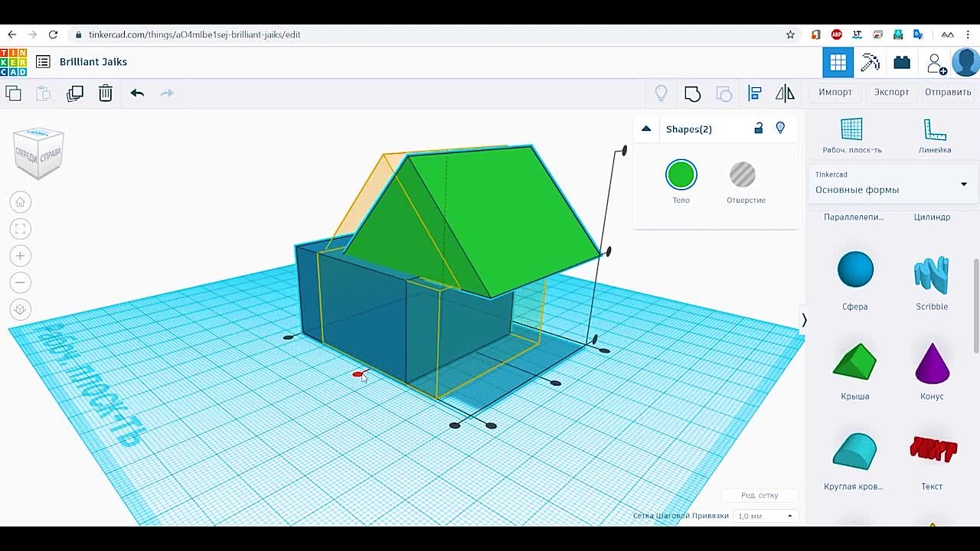Delete selection with the trash icon
Screen dimensions: 980x551
(x=105, y=93)
